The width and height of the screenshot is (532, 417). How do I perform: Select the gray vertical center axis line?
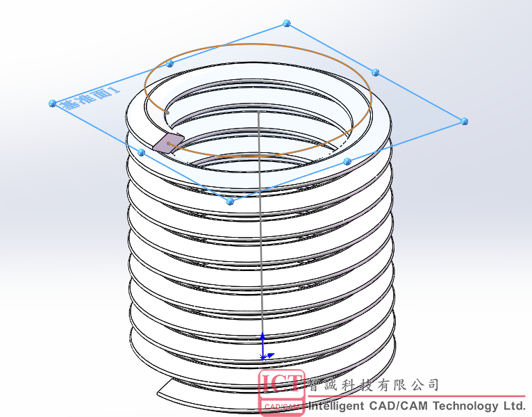(260, 221)
